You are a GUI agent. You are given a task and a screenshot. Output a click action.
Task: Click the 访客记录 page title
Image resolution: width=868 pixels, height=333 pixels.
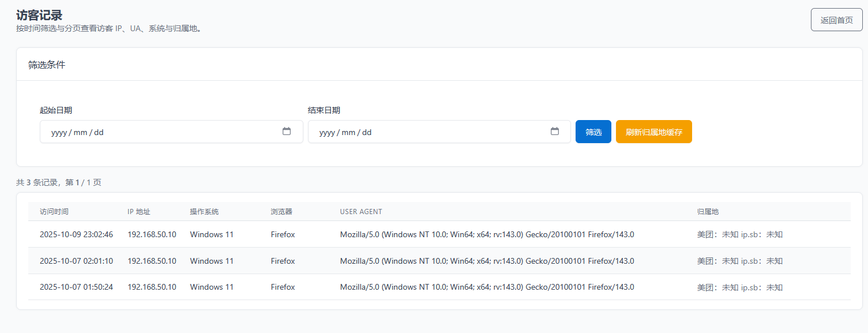coord(39,16)
